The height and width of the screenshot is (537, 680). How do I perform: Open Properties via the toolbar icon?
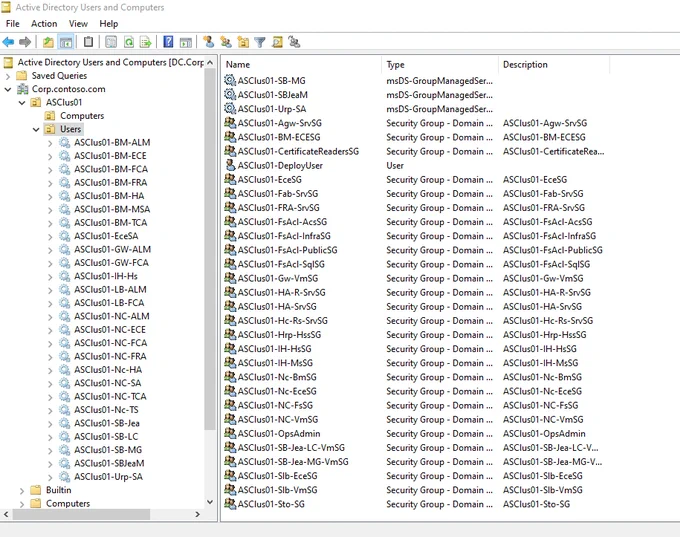[x=111, y=42]
